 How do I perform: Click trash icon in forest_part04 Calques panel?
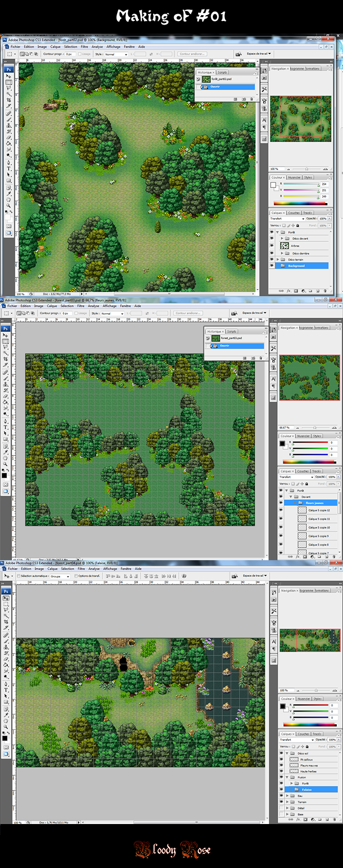point(334,820)
